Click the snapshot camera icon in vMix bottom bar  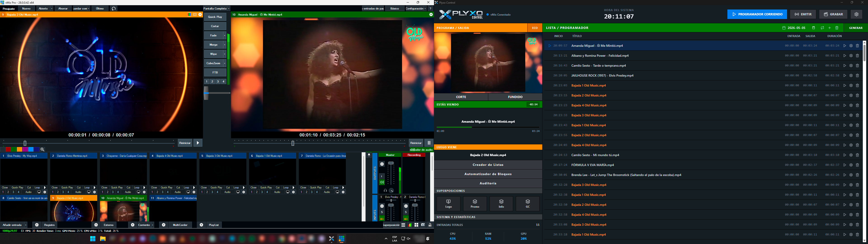click(423, 225)
